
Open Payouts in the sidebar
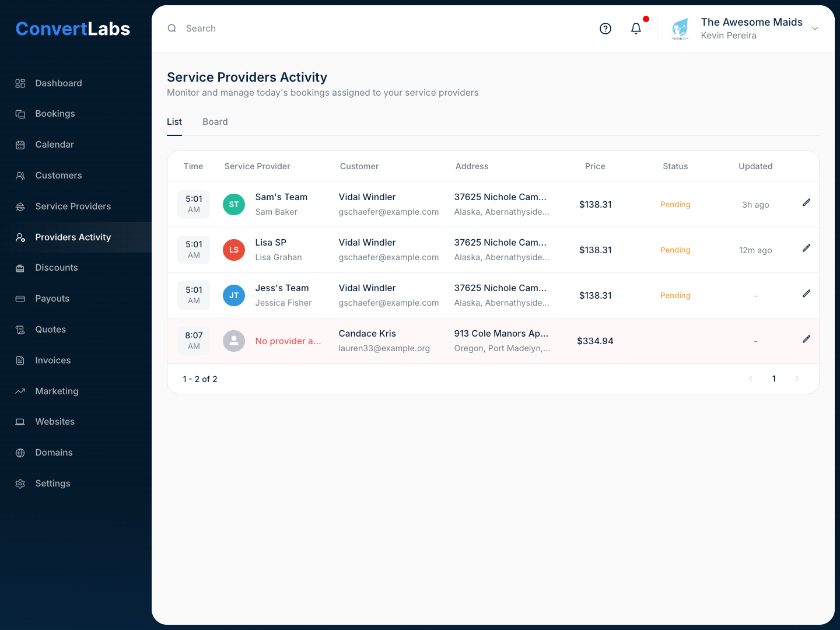(x=52, y=299)
